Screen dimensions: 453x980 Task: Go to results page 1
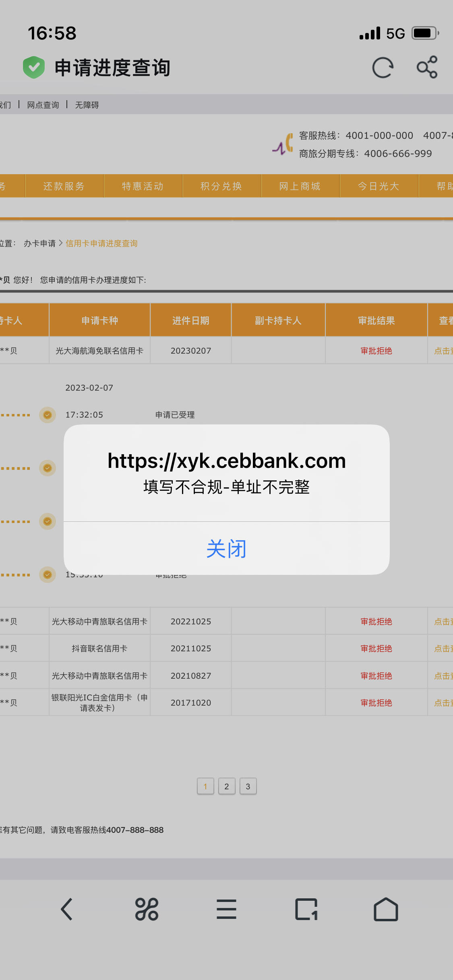(x=205, y=786)
